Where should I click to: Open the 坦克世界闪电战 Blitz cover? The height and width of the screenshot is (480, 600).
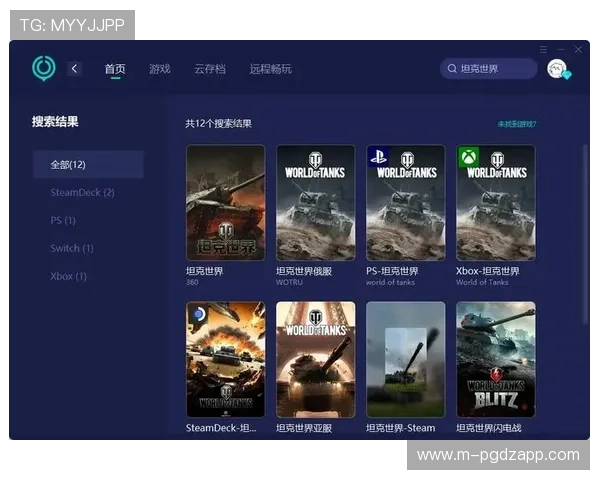[x=496, y=359]
